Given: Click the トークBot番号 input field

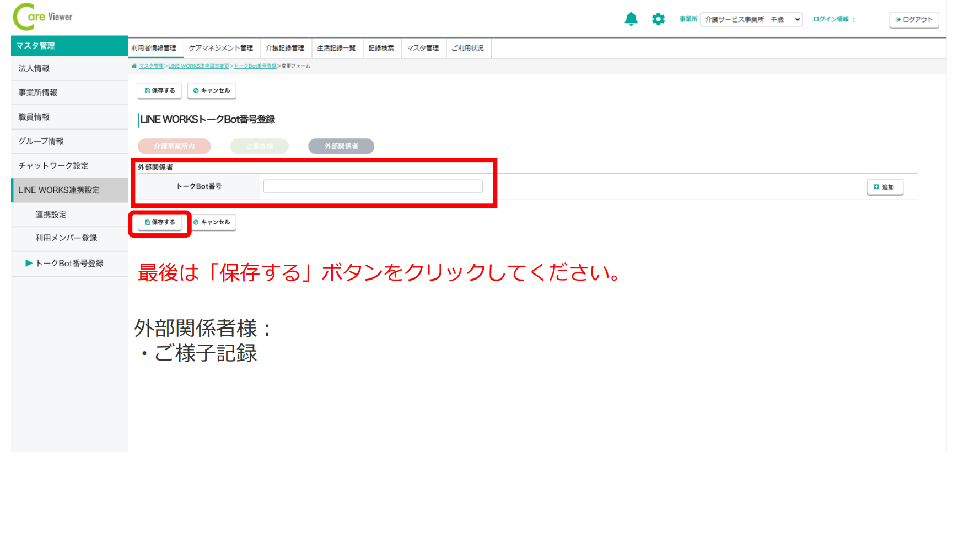Looking at the screenshot, I should (373, 186).
